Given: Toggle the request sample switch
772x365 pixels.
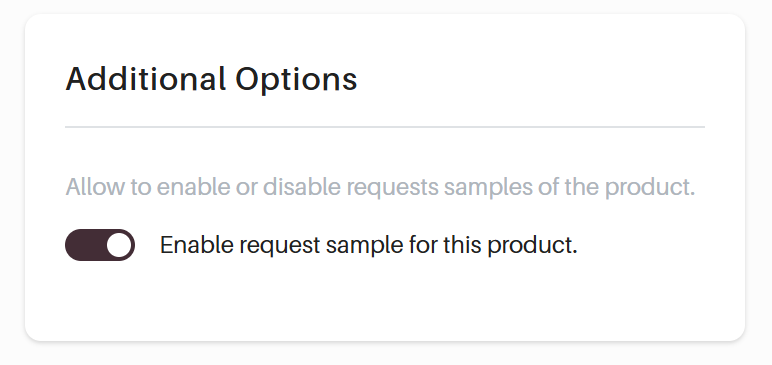Looking at the screenshot, I should 100,245.
